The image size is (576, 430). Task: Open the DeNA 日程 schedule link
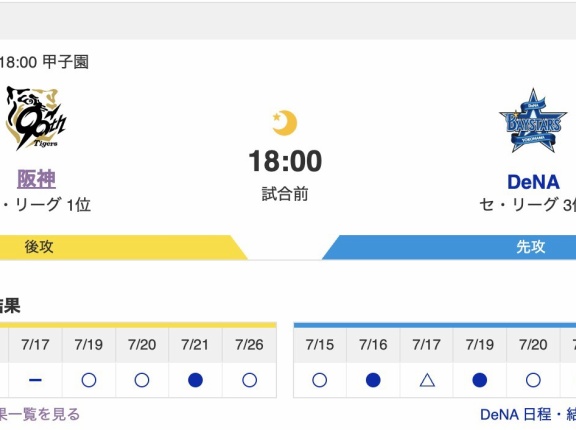click(528, 415)
